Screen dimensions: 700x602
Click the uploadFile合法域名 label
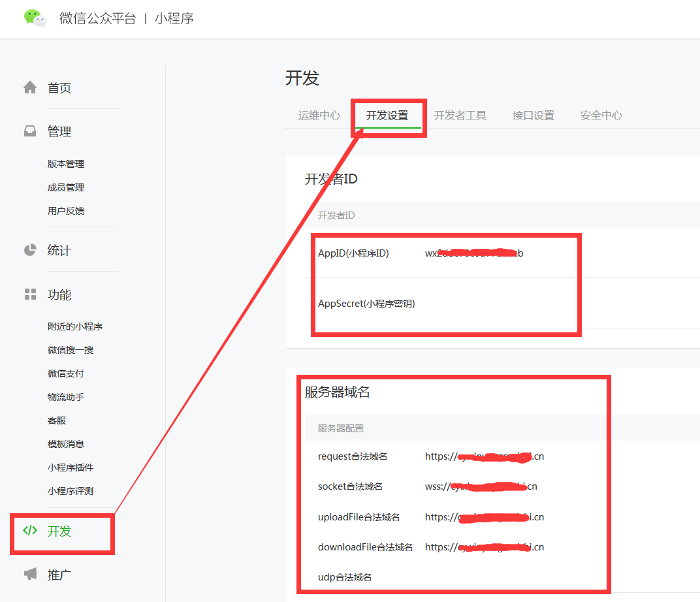[x=359, y=516]
